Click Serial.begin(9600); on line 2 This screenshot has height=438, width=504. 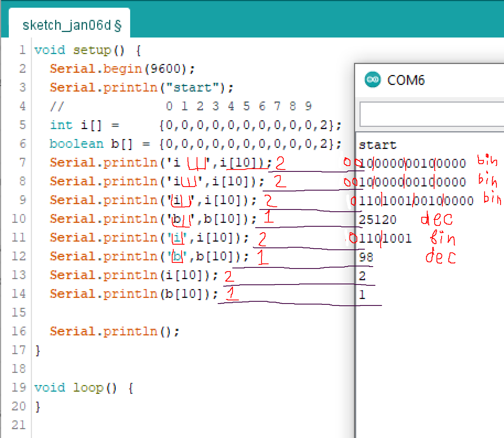[122, 69]
